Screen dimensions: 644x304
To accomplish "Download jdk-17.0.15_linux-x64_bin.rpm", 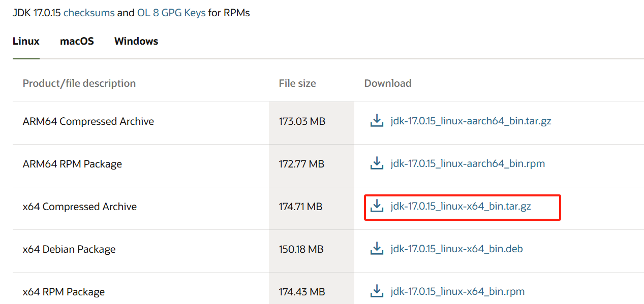I will pyautogui.click(x=457, y=292).
